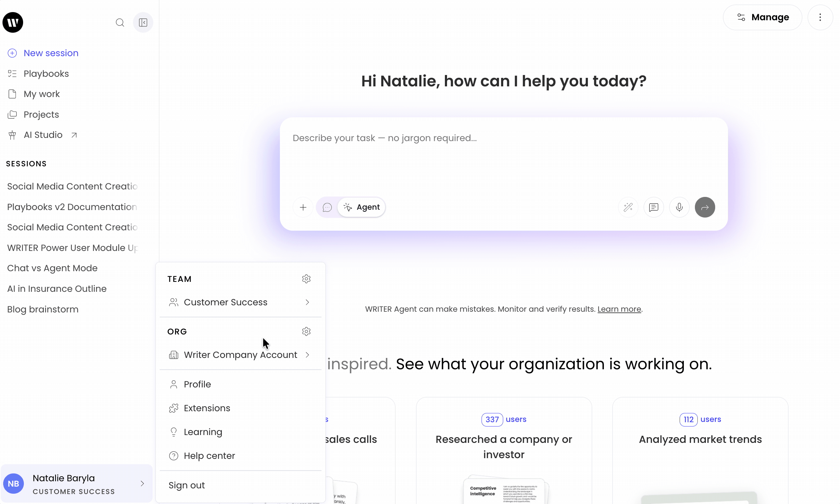Collapse the sidebar panel icon

tap(143, 23)
